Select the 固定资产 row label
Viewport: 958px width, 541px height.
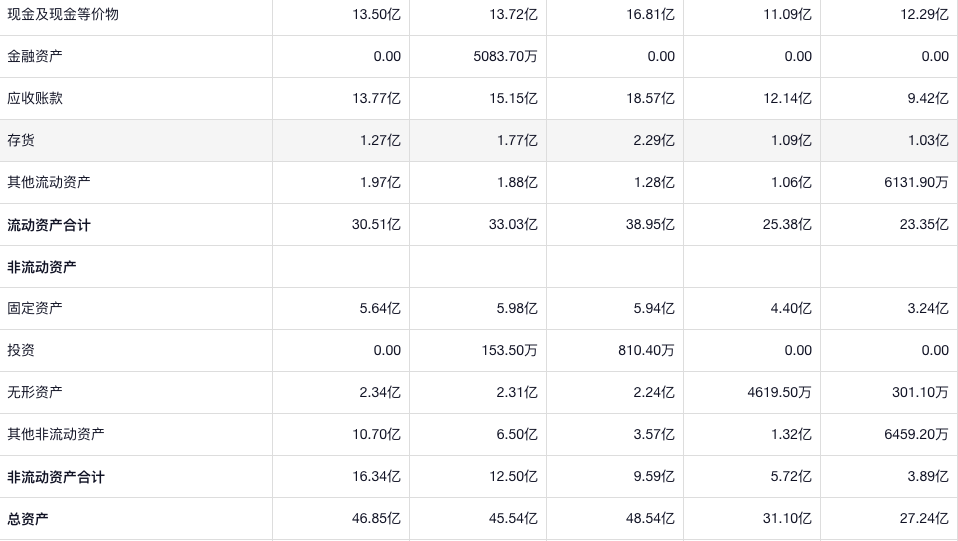pos(35,308)
